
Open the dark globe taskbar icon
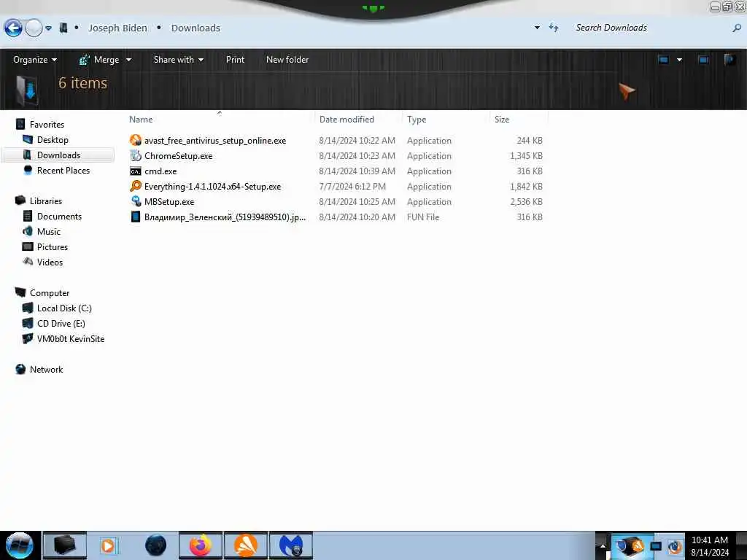click(155, 545)
